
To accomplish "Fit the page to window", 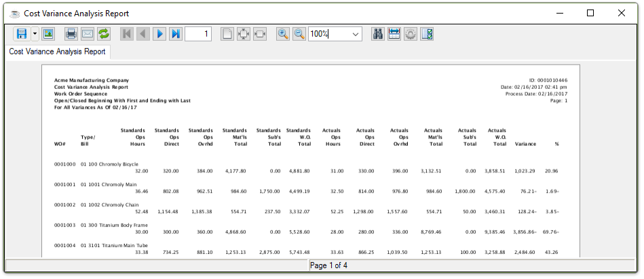I will [x=244, y=33].
